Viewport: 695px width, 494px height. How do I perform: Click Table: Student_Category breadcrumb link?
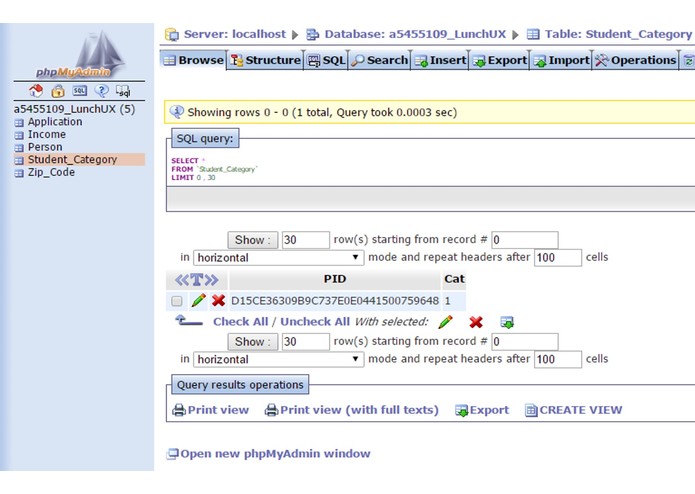pyautogui.click(x=618, y=34)
